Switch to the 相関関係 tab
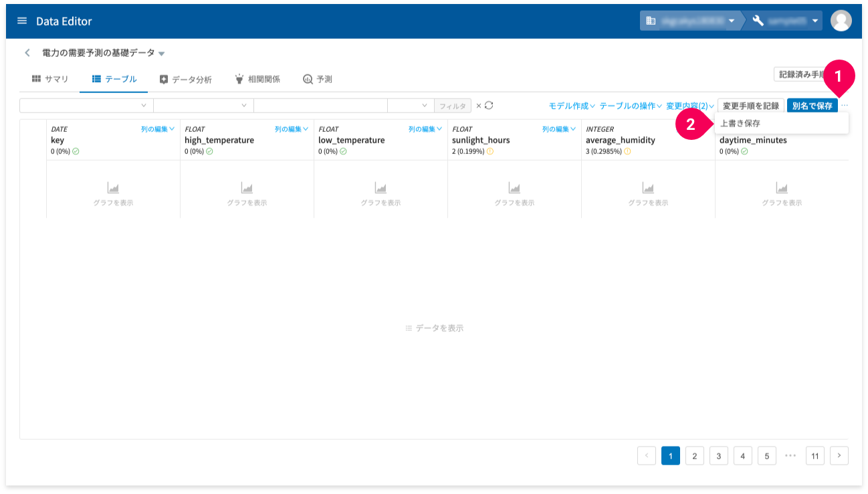 click(257, 79)
